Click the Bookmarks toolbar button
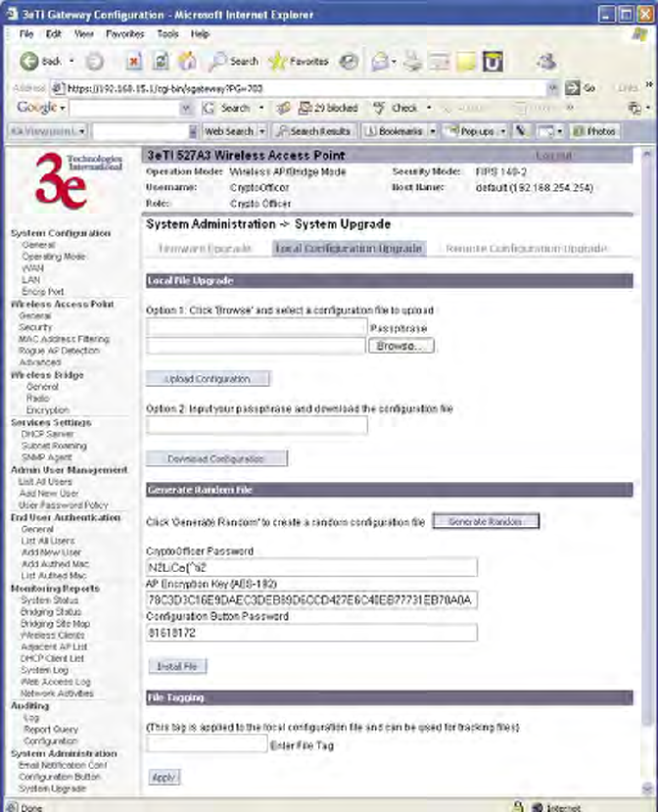Viewport: 658px width, 812px height. (394, 131)
